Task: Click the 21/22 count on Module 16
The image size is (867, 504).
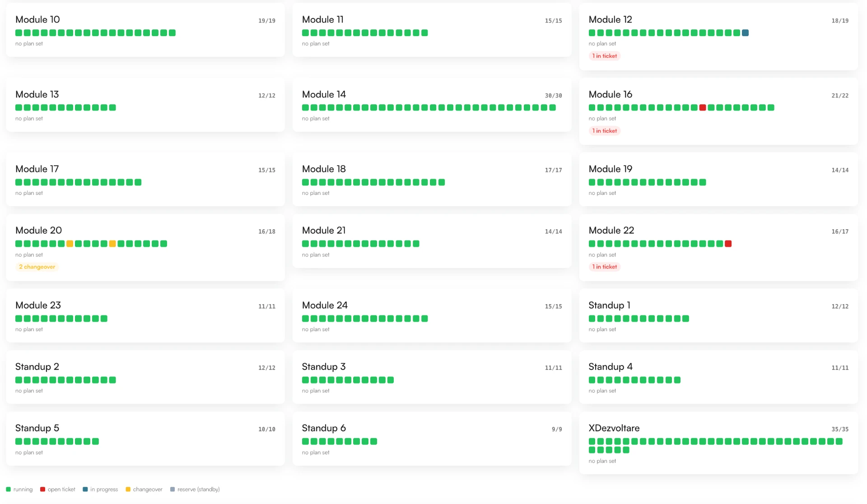Action: [x=840, y=96]
